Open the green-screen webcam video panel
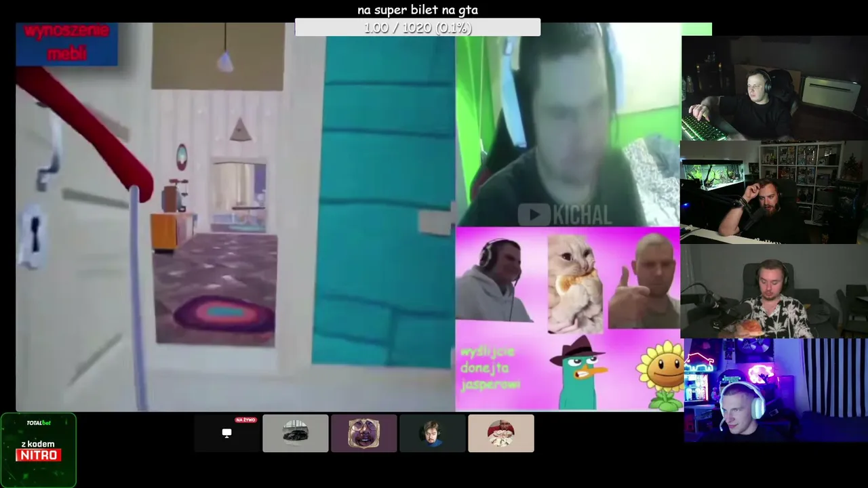This screenshot has height=488, width=868. (568, 125)
